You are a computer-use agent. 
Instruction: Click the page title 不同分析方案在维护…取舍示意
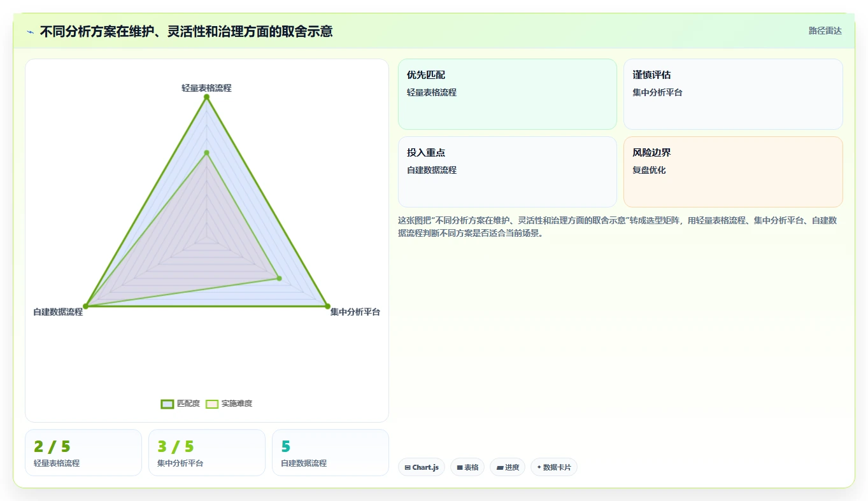[186, 31]
